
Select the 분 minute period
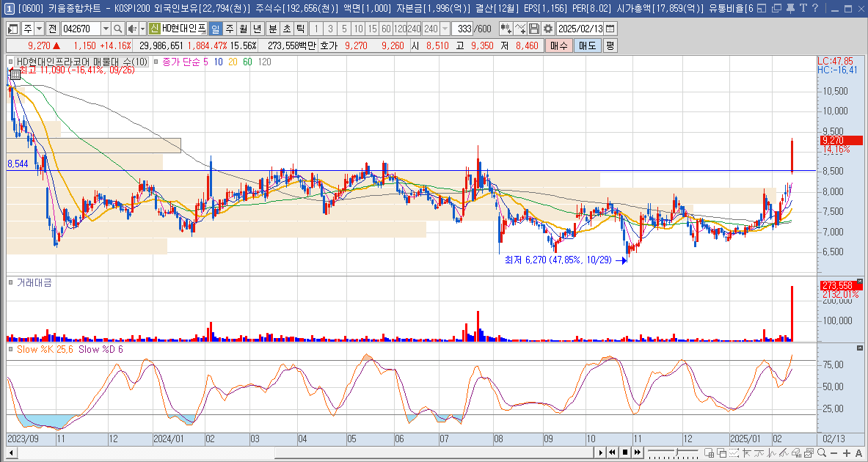pyautogui.click(x=273, y=29)
